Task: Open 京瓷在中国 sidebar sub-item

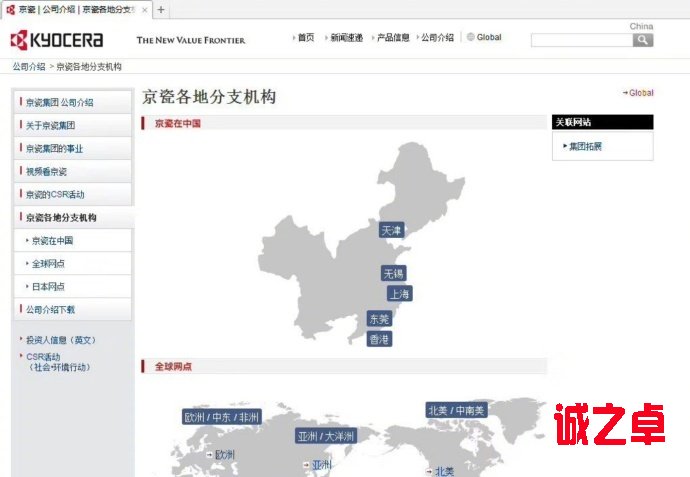Action: 73,241
